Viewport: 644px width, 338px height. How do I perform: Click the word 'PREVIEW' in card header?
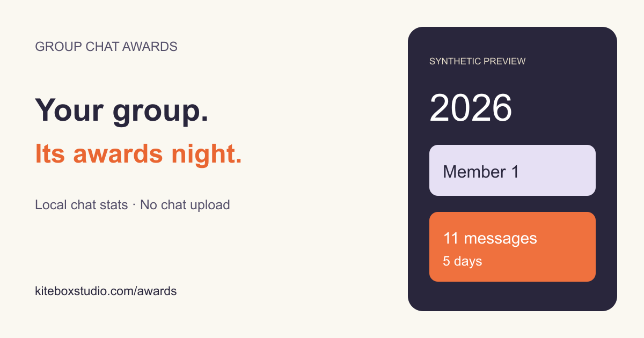click(504, 61)
